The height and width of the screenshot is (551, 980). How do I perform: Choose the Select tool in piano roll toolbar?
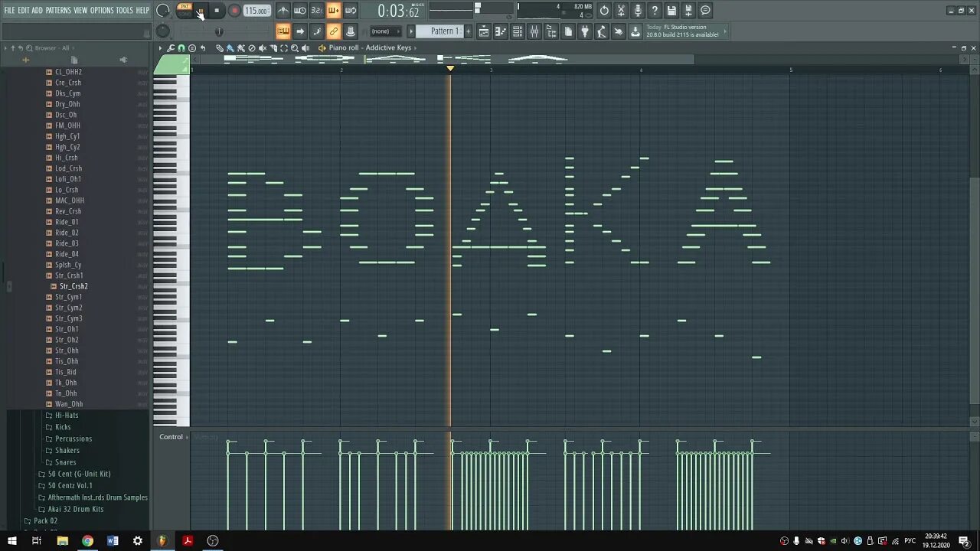[x=284, y=47]
